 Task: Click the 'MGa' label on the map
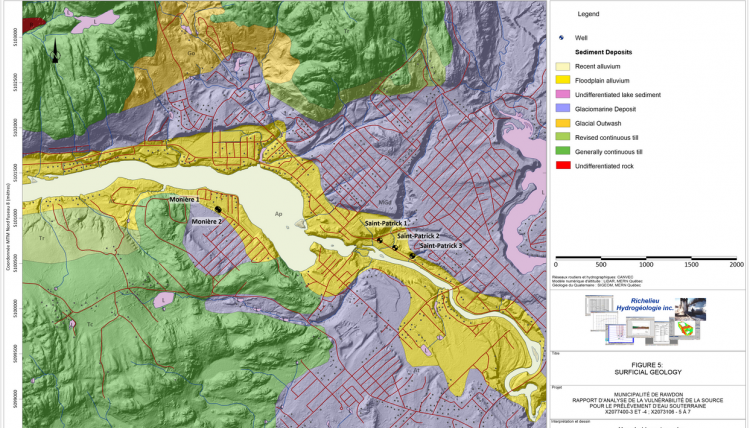(x=385, y=203)
